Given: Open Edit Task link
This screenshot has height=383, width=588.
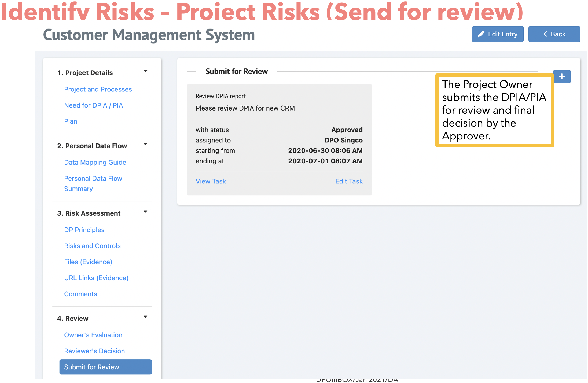Looking at the screenshot, I should click(x=349, y=181).
